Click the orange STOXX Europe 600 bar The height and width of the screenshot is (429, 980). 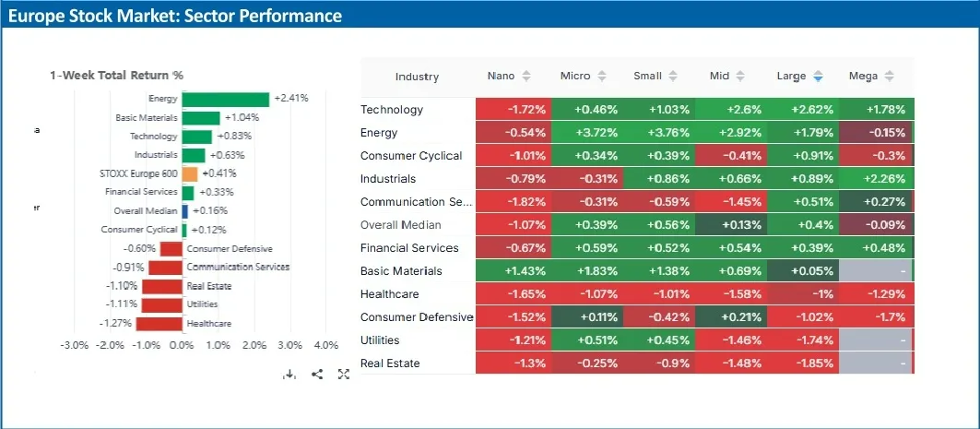[190, 173]
